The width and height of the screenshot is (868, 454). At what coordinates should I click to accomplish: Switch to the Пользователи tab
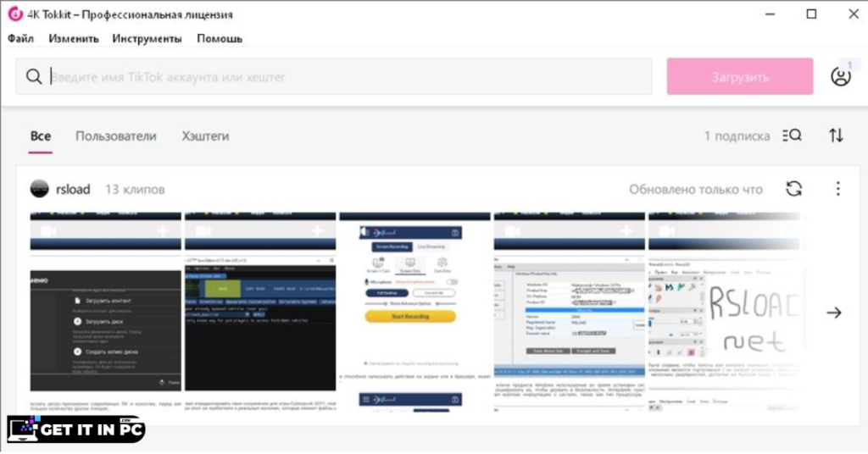click(115, 136)
